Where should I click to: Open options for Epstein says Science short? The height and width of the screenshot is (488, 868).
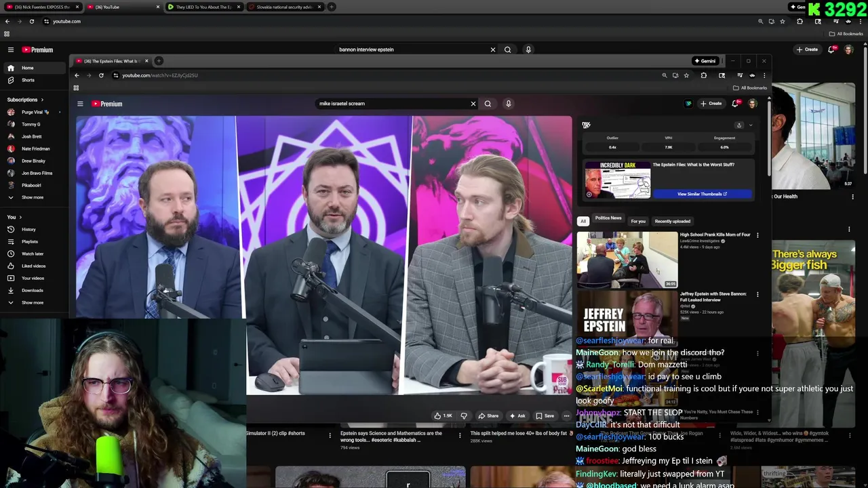tap(460, 435)
